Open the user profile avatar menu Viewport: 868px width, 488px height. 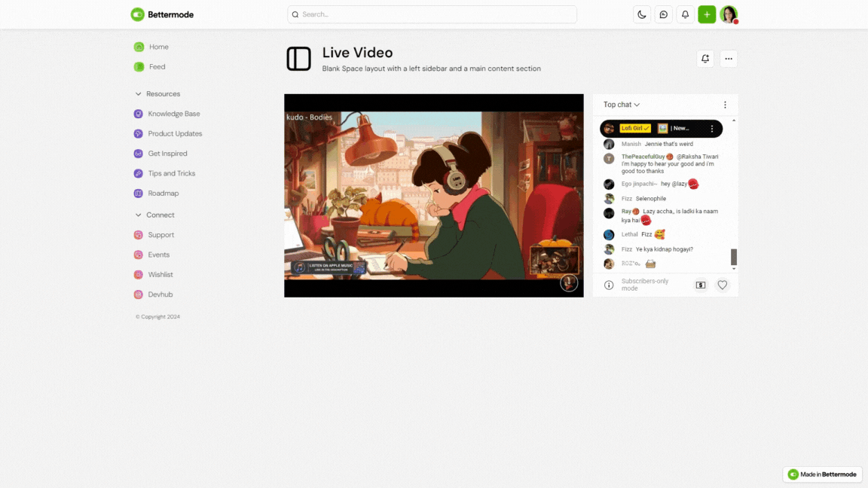coord(729,14)
